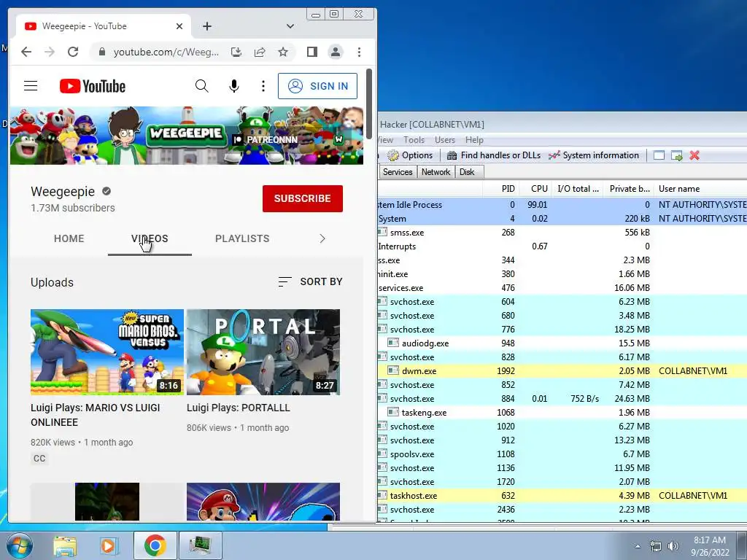The image size is (747, 560).
Task: Select the taskhost.exe process row
Action: coord(562,496)
